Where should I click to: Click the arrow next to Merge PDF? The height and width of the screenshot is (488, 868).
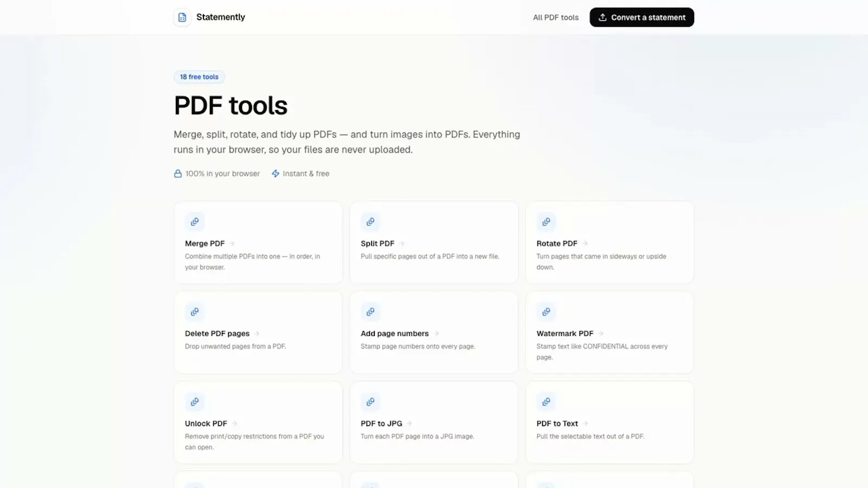coord(232,243)
